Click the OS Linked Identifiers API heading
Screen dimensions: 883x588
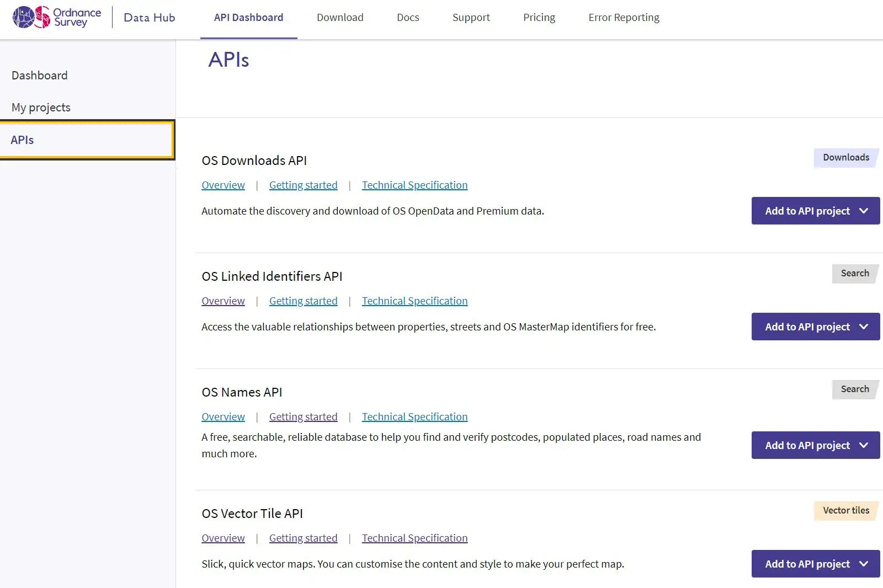(272, 276)
